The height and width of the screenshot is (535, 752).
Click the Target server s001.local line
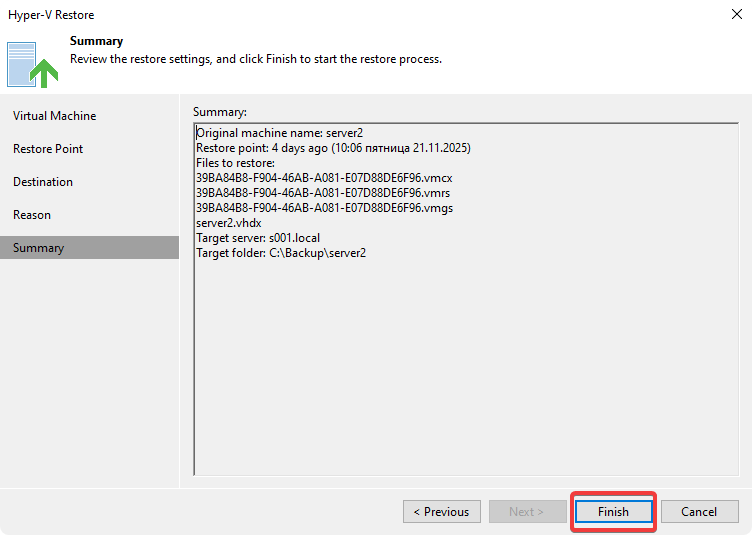[x=258, y=238]
